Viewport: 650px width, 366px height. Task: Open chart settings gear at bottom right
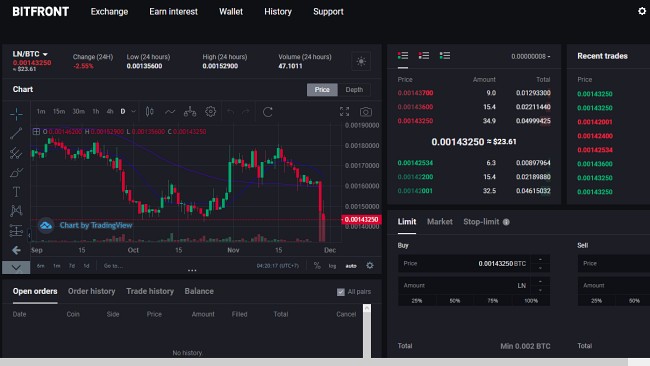tap(370, 265)
